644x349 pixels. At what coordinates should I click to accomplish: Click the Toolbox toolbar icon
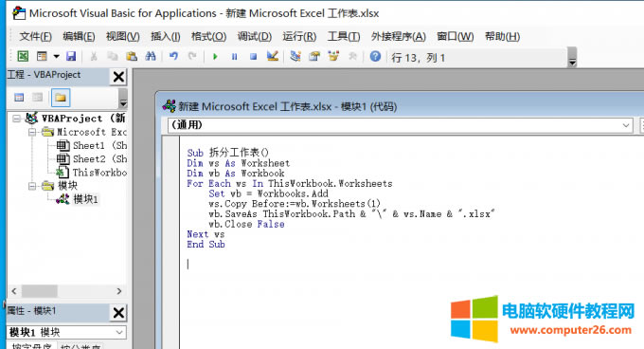point(352,56)
